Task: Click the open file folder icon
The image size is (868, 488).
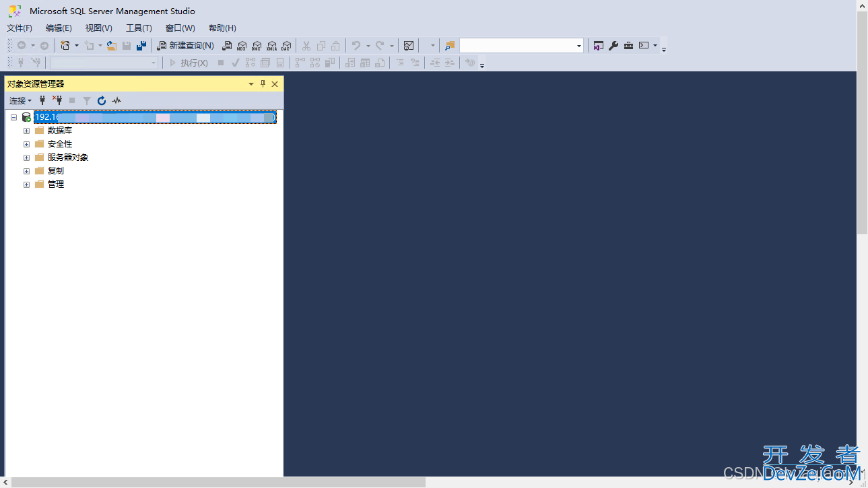Action: pyautogui.click(x=112, y=46)
